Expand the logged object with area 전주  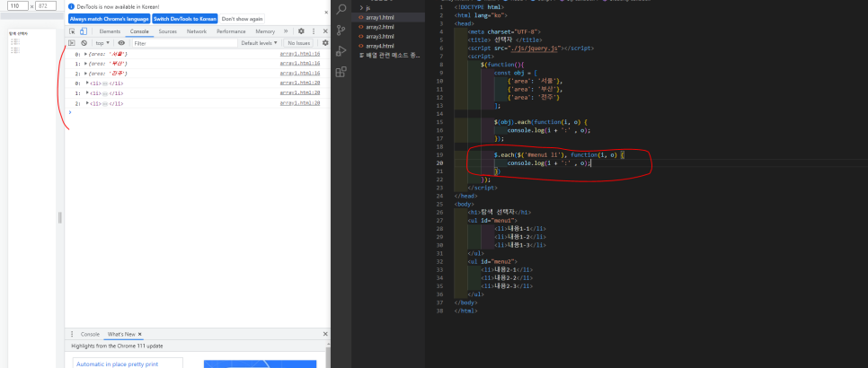pyautogui.click(x=85, y=73)
